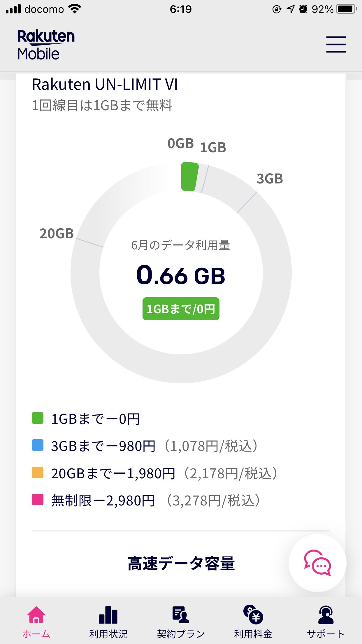Switch to the 利用状況 tab label
362x644 pixels.
pyautogui.click(x=108, y=634)
